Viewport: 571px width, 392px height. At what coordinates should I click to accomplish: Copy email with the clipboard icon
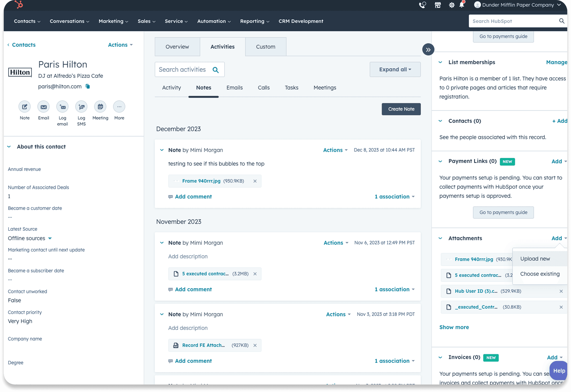click(x=88, y=86)
